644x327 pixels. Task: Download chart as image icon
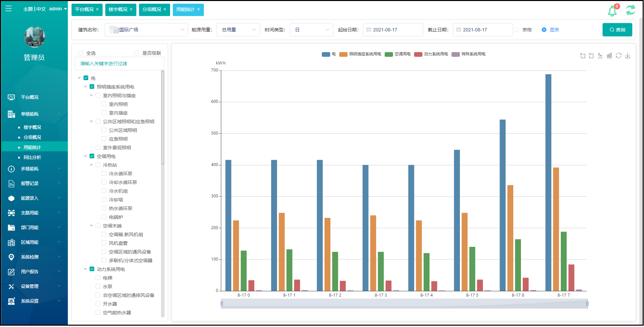click(628, 55)
